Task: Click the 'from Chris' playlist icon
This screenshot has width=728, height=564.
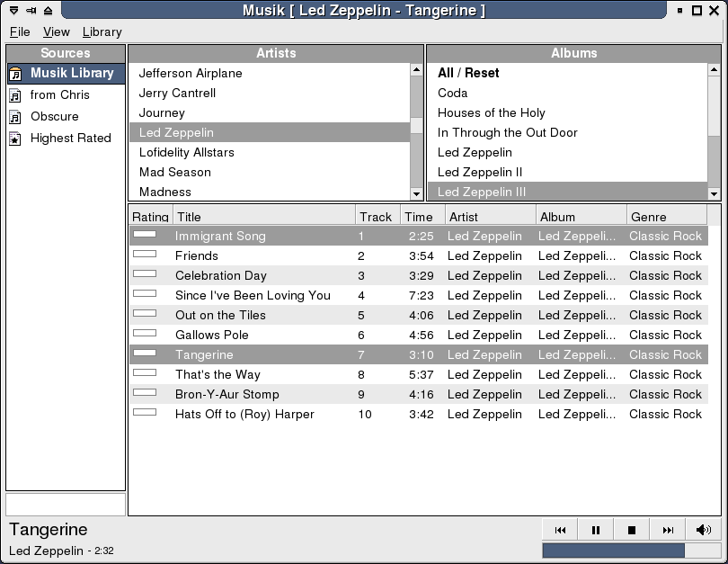Action: point(15,95)
